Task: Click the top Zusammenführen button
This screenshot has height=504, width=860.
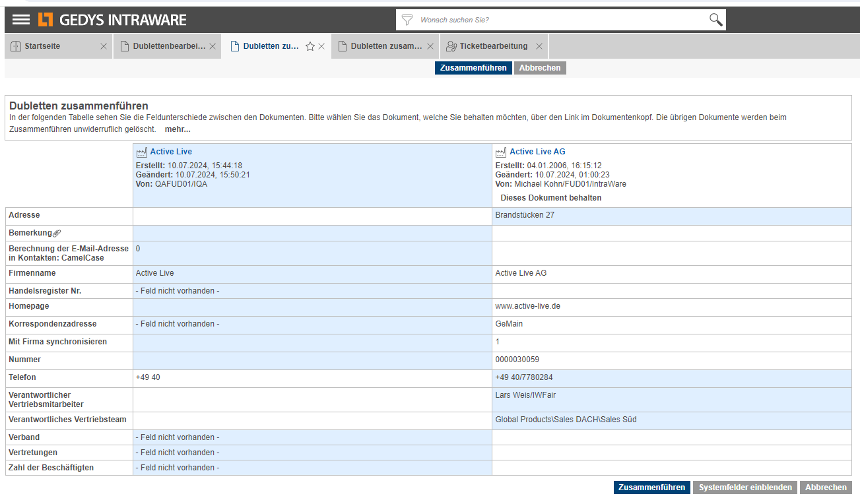Action: (x=473, y=68)
